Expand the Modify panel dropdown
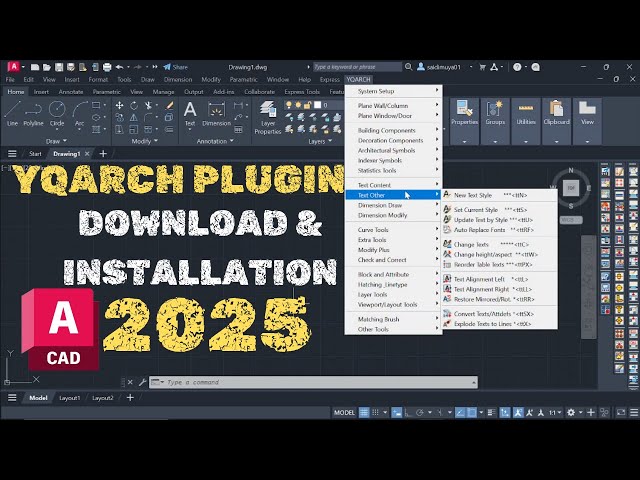Image resolution: width=640 pixels, height=480 pixels. 144,141
